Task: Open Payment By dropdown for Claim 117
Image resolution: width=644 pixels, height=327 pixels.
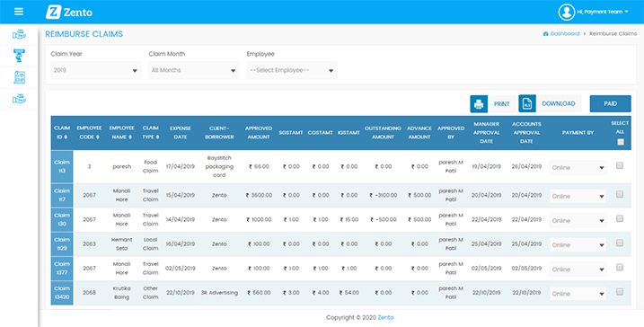Action: [578, 196]
